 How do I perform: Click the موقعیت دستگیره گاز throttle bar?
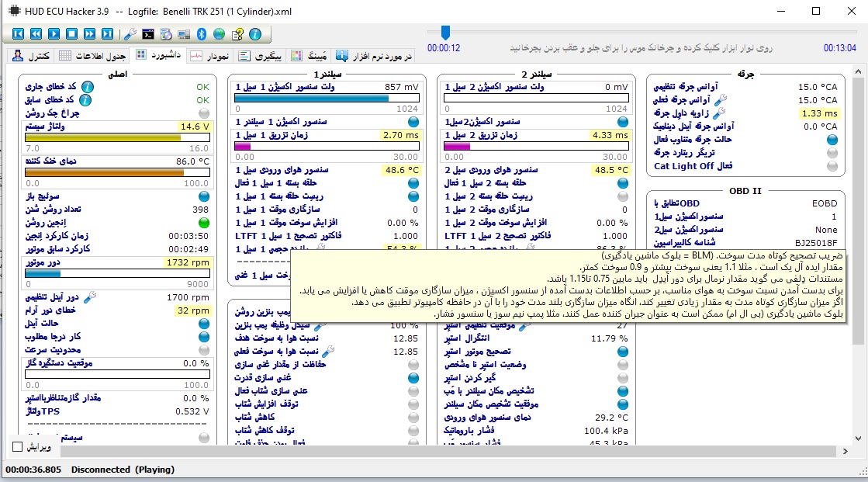[117, 374]
